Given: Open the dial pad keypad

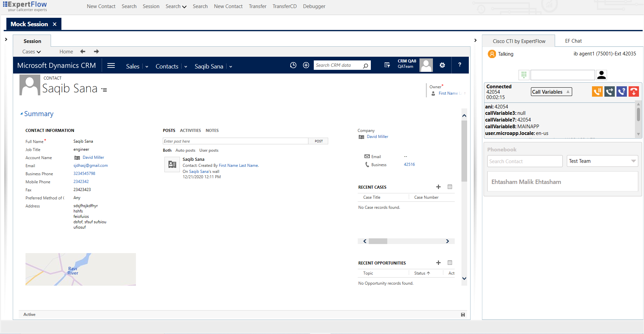Looking at the screenshot, I should coord(524,75).
